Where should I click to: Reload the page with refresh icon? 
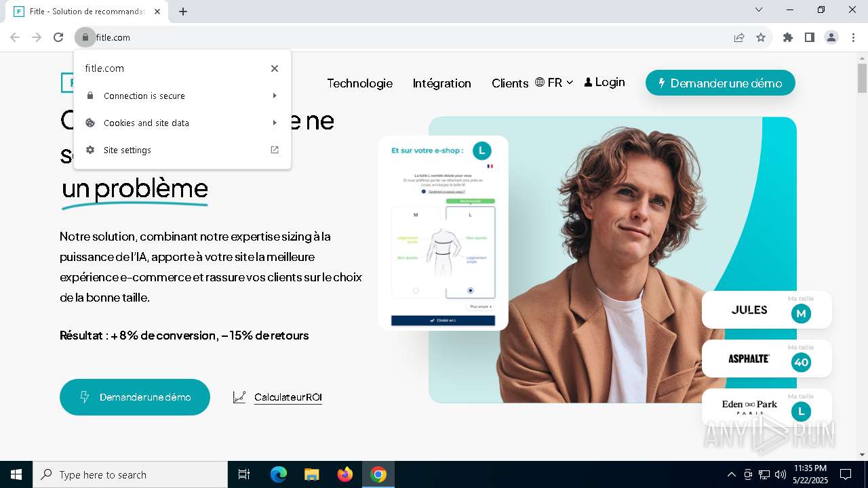pyautogui.click(x=58, y=37)
